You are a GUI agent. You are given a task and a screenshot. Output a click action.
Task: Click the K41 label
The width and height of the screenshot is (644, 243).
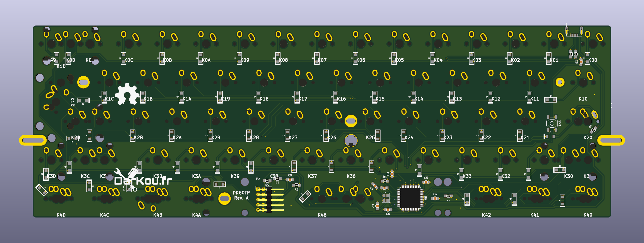(535, 215)
